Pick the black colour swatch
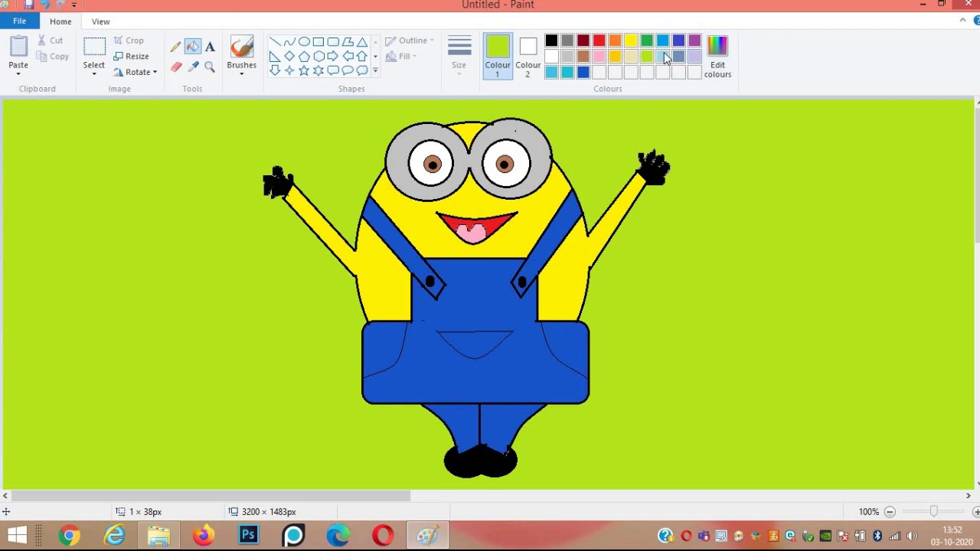The height and width of the screenshot is (551, 980). (x=551, y=41)
